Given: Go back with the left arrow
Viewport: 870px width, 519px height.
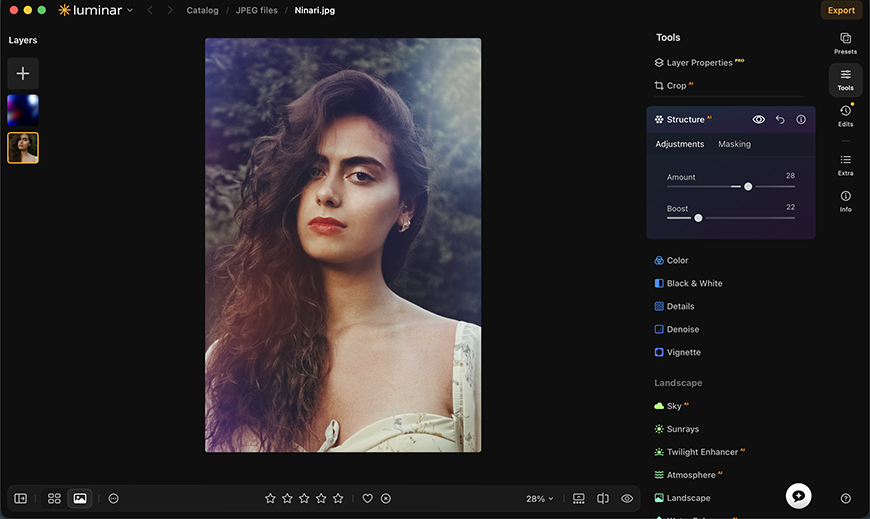Looking at the screenshot, I should [x=150, y=10].
